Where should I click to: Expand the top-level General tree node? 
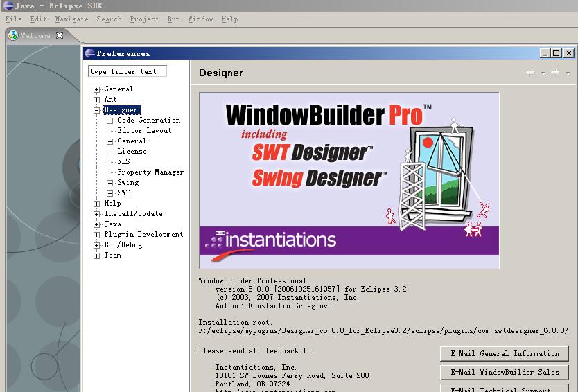[x=96, y=89]
